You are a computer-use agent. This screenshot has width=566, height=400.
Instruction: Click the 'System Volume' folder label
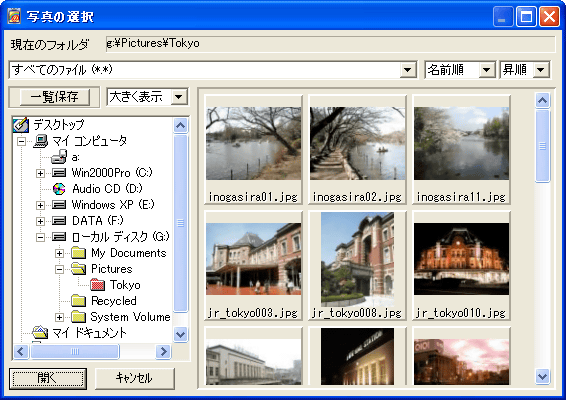click(x=130, y=317)
